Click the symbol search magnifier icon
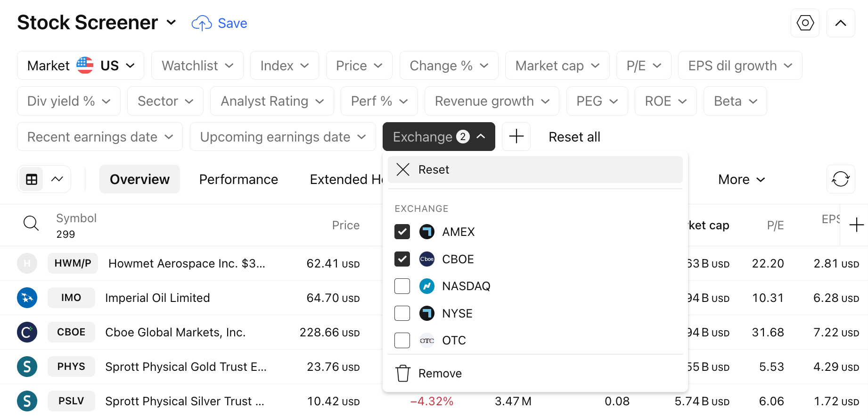The width and height of the screenshot is (868, 418). (x=31, y=223)
